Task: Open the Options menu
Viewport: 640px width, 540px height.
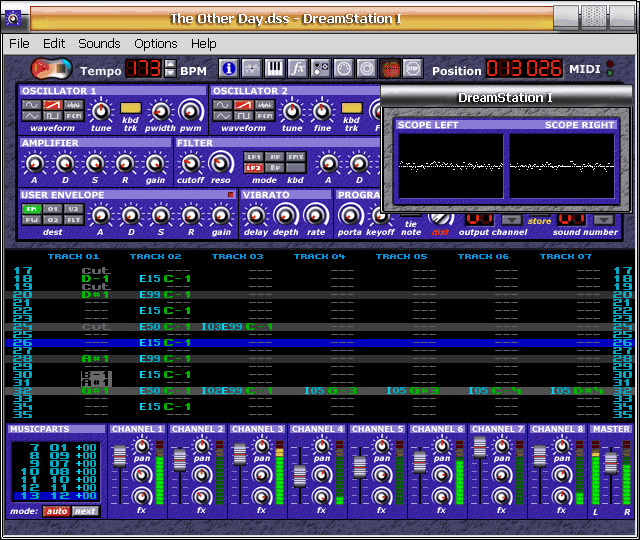Action: click(156, 43)
